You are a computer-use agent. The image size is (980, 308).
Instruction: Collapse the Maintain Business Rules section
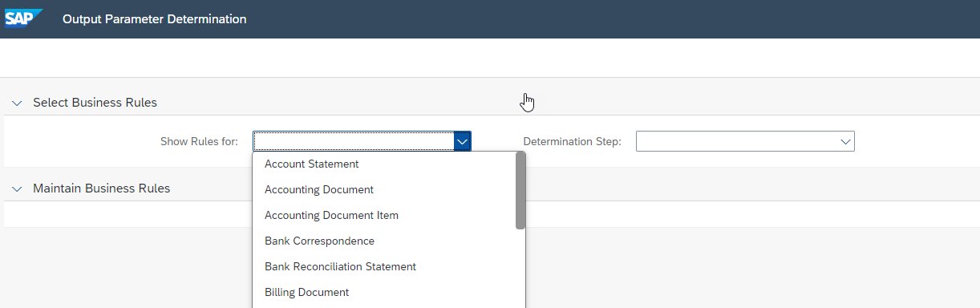pos(17,188)
